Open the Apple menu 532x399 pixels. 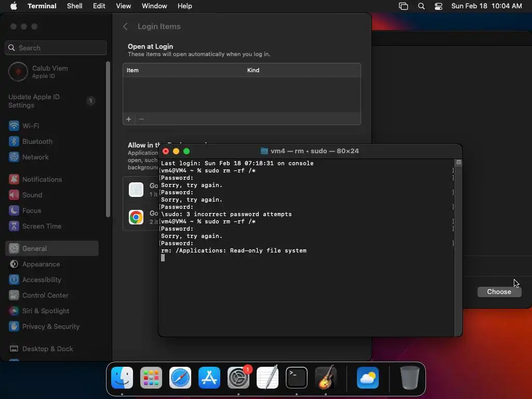(x=14, y=6)
